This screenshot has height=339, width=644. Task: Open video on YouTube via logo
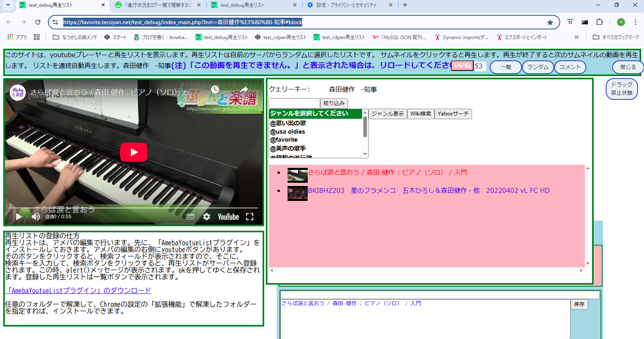[228, 217]
